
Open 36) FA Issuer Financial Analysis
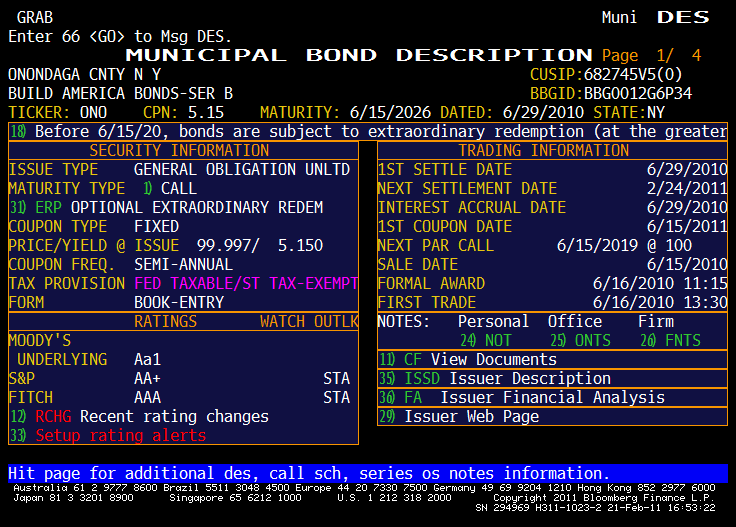coord(552,397)
